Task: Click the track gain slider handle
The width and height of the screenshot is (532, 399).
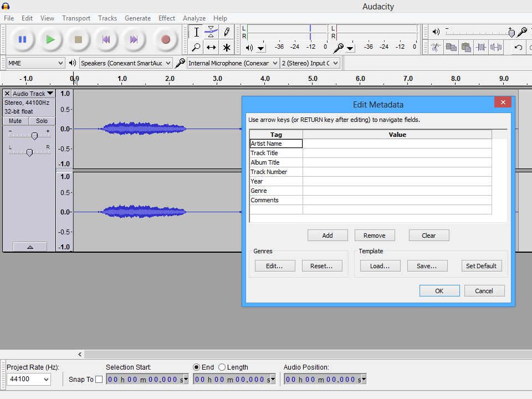Action: pos(34,136)
